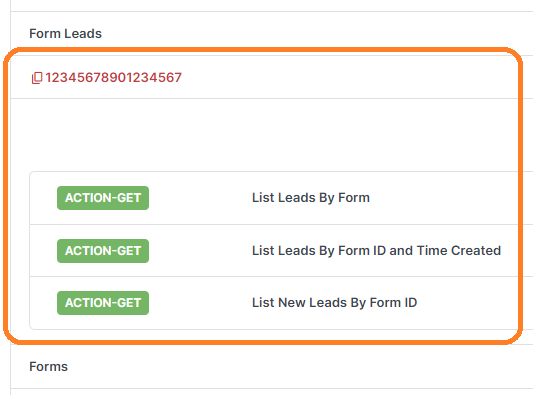Click the blank row above the Form Leads heading
Image resolution: width=533 pixels, height=395 pixels.
point(272,5)
